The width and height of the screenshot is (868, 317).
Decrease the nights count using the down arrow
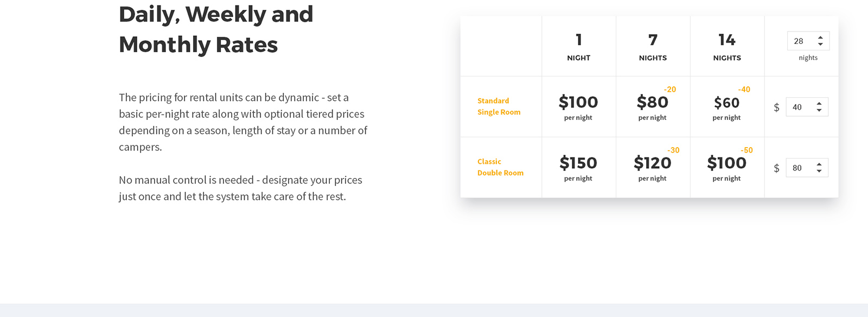(x=820, y=45)
